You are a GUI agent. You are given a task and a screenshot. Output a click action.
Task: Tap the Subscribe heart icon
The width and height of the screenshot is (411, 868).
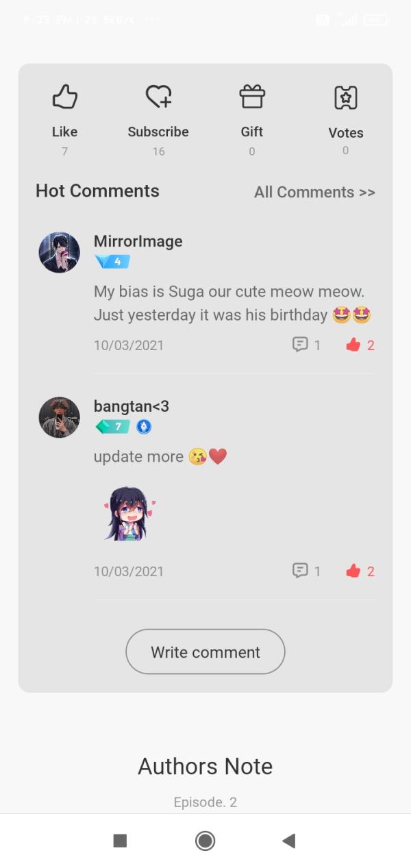[158, 97]
